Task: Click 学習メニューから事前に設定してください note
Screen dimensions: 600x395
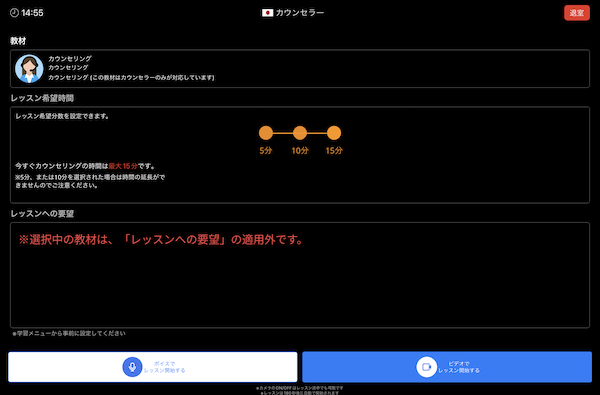Action: [x=69, y=333]
